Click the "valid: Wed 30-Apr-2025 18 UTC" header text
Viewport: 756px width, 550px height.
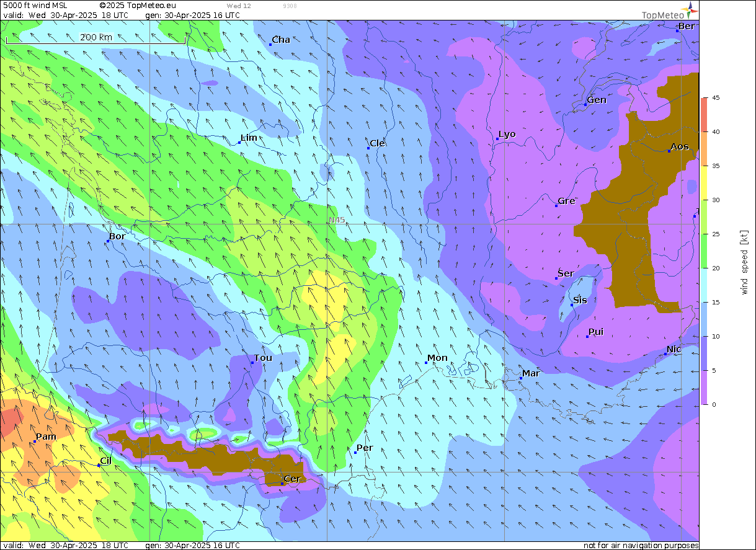point(66,15)
